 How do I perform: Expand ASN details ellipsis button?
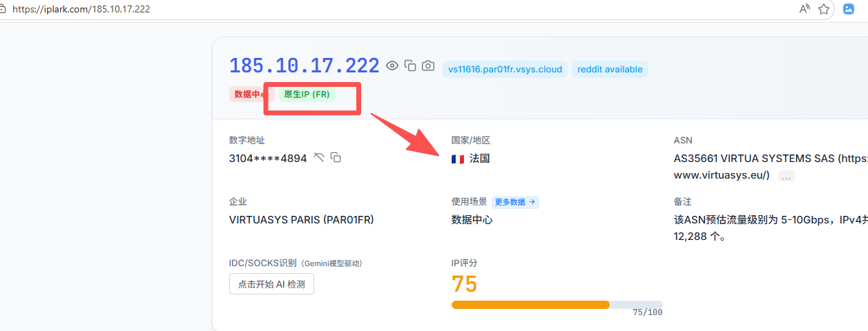[x=787, y=176]
